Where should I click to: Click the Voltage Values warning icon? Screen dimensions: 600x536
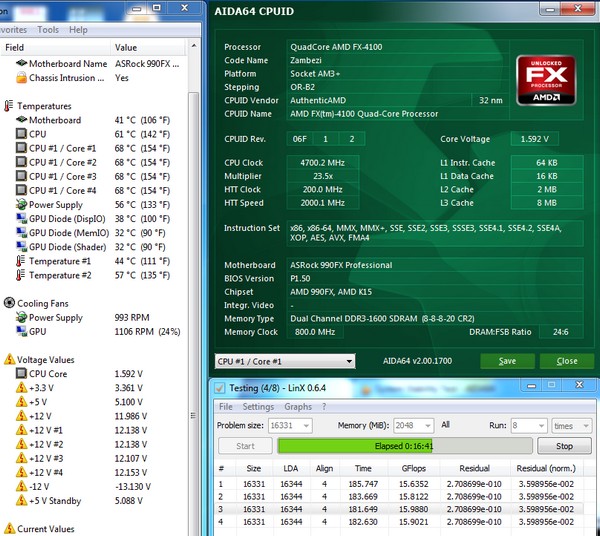click(9, 359)
